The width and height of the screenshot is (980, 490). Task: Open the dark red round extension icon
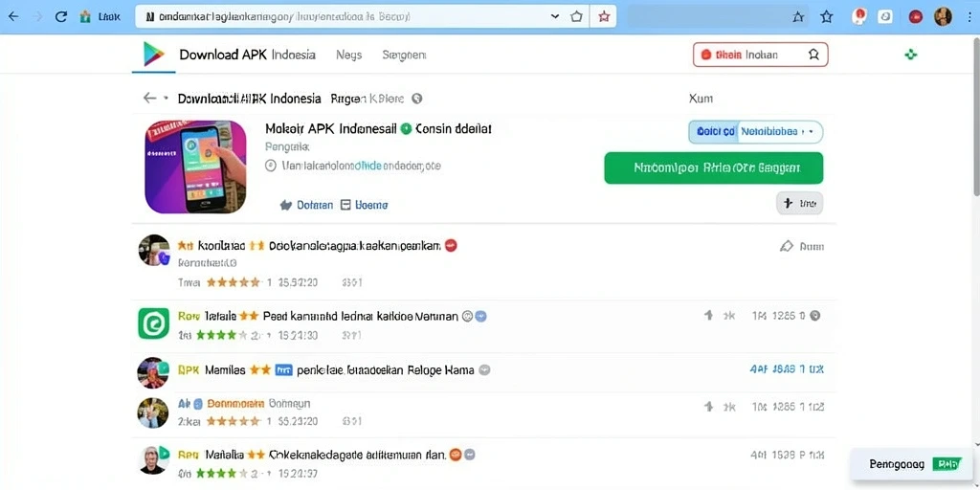coord(915,17)
